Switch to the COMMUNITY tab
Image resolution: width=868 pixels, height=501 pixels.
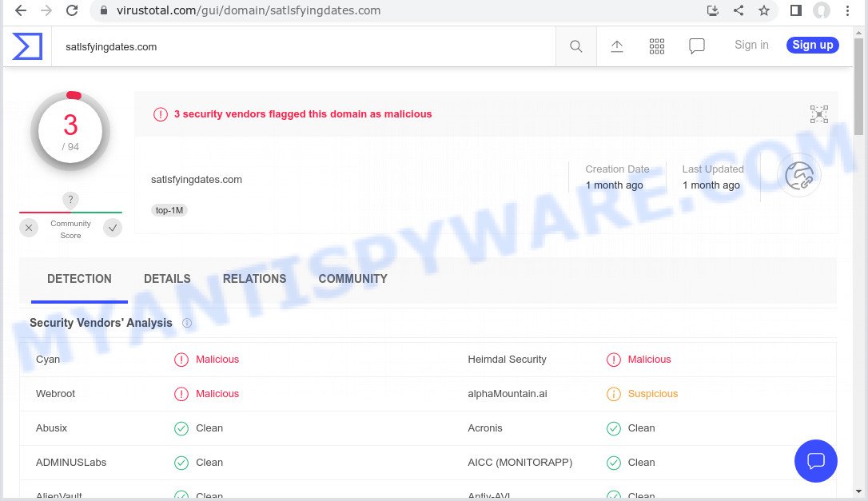click(x=352, y=279)
